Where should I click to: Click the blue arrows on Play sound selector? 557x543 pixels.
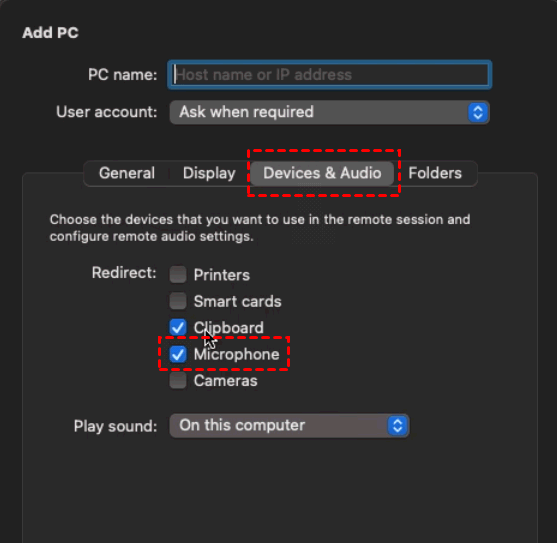click(x=398, y=425)
